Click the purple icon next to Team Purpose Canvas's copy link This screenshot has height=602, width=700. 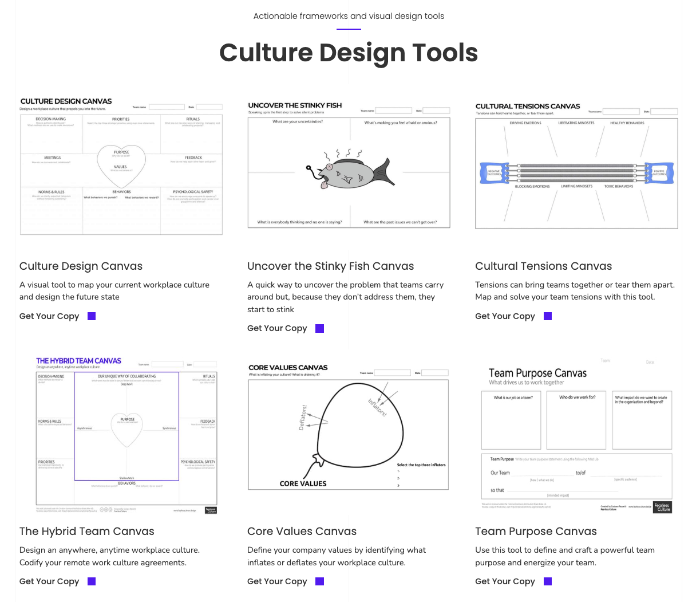[x=547, y=581]
